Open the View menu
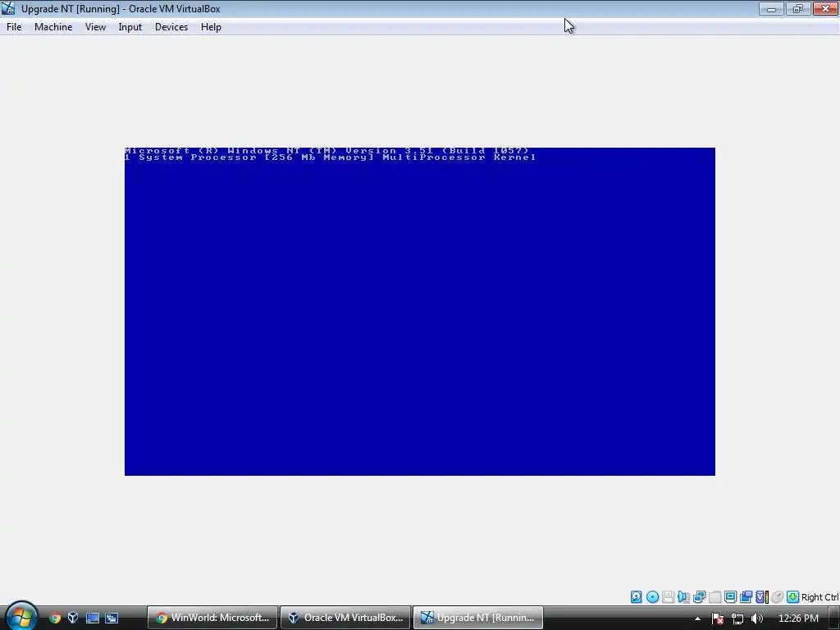 pyautogui.click(x=95, y=27)
